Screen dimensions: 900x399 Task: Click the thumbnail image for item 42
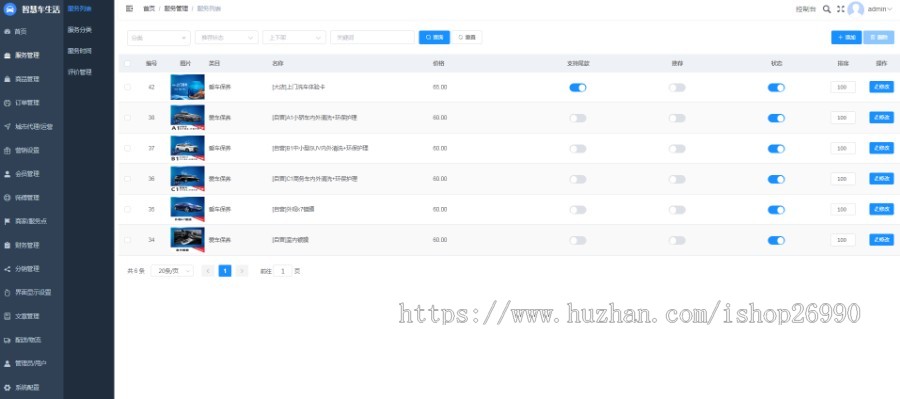coord(187,87)
